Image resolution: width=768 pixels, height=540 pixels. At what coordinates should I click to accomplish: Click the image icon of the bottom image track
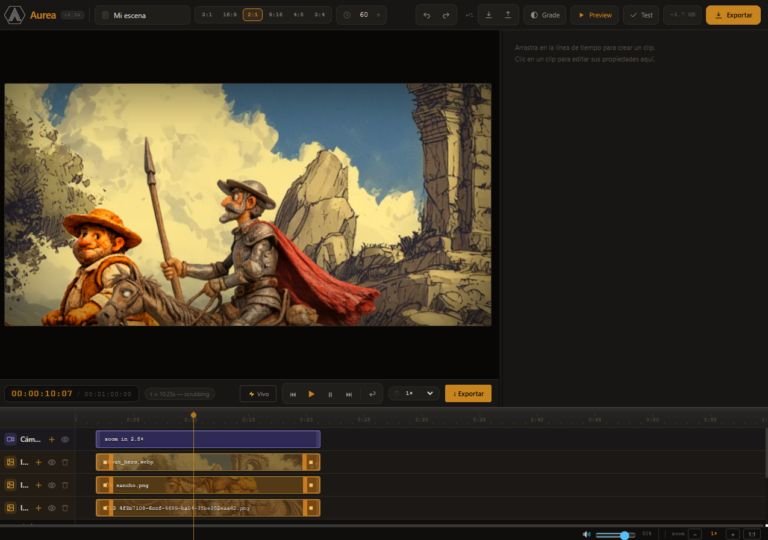(10, 508)
